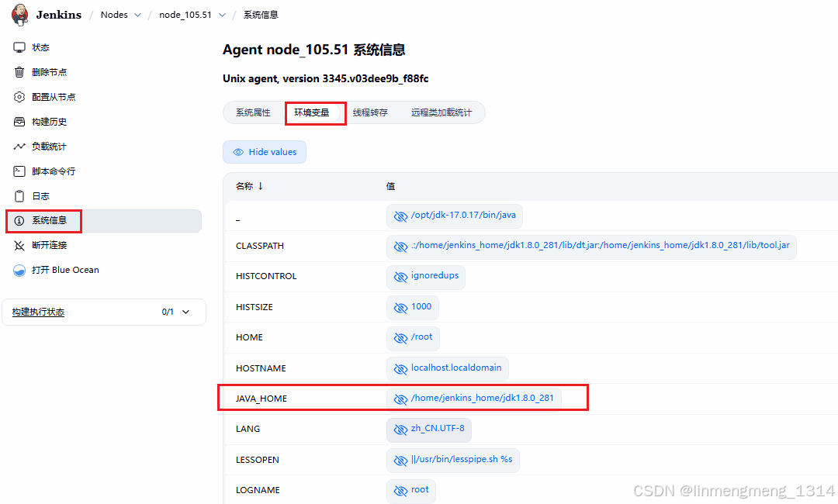The width and height of the screenshot is (838, 504).
Task: Toggle visibility of the HOSTNAME value
Action: pyautogui.click(x=400, y=369)
